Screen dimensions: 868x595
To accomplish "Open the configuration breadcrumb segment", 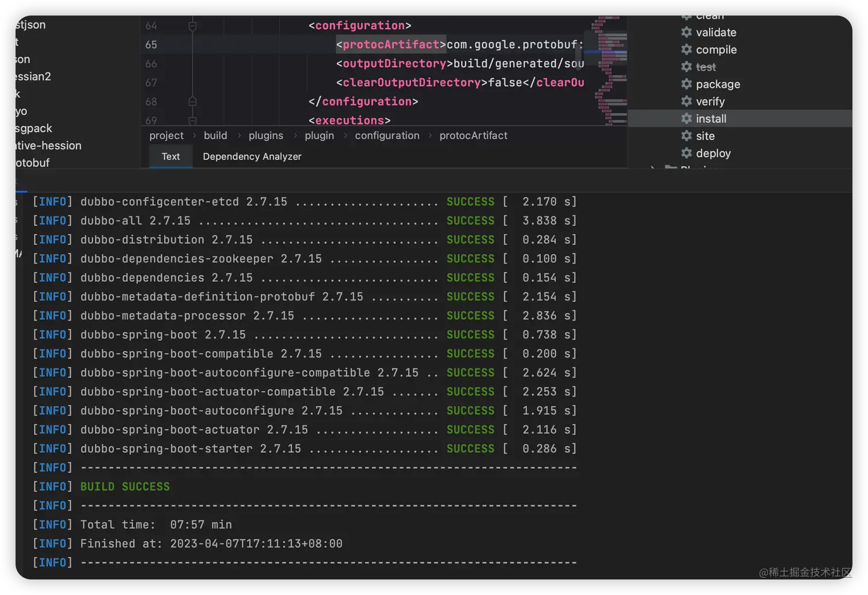I will click(x=387, y=135).
